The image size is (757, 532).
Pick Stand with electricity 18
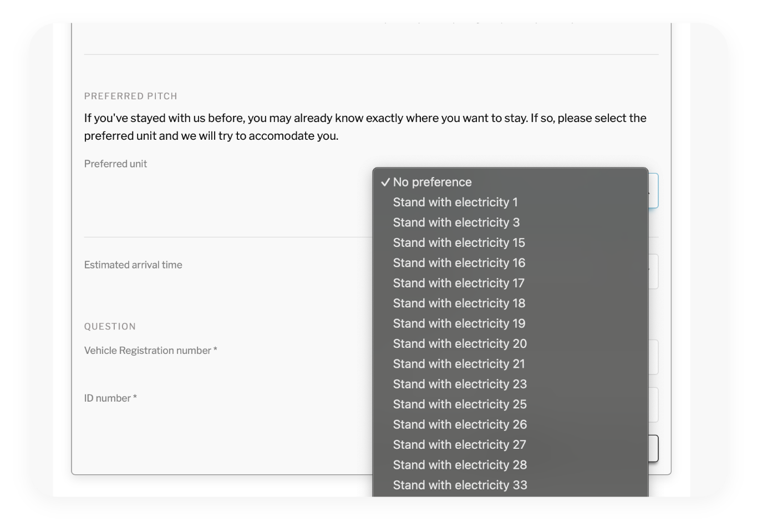click(459, 303)
